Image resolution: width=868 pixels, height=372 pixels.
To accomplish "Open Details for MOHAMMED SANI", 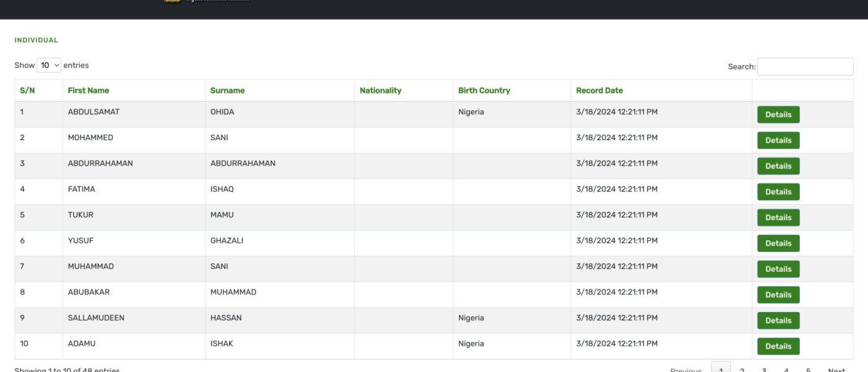I will [777, 141].
